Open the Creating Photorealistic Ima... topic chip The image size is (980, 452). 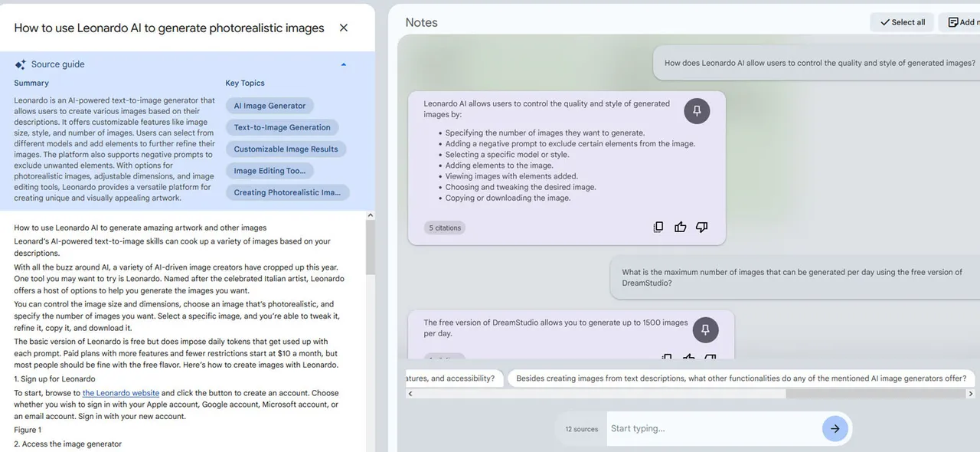click(288, 192)
